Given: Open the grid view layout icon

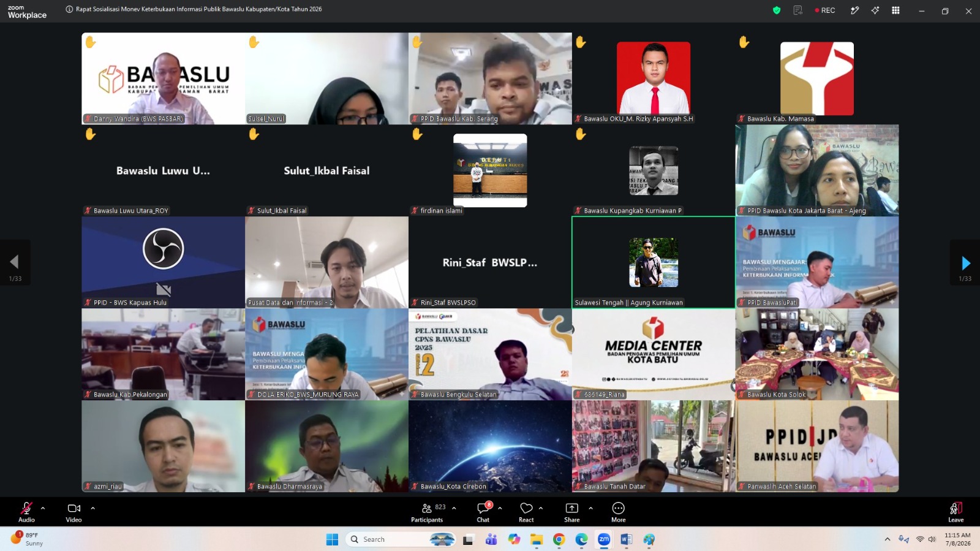Looking at the screenshot, I should pyautogui.click(x=895, y=10).
